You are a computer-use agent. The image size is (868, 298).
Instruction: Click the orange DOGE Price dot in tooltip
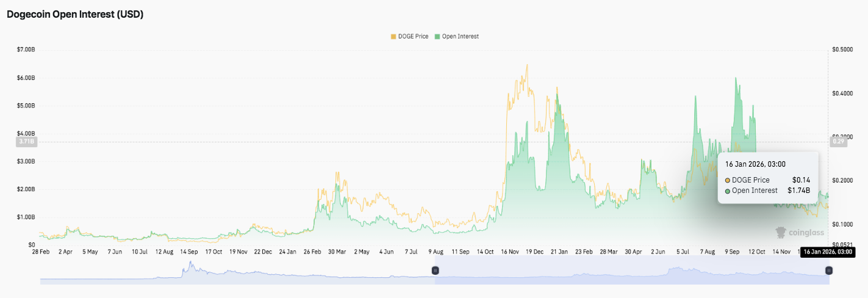pos(728,180)
